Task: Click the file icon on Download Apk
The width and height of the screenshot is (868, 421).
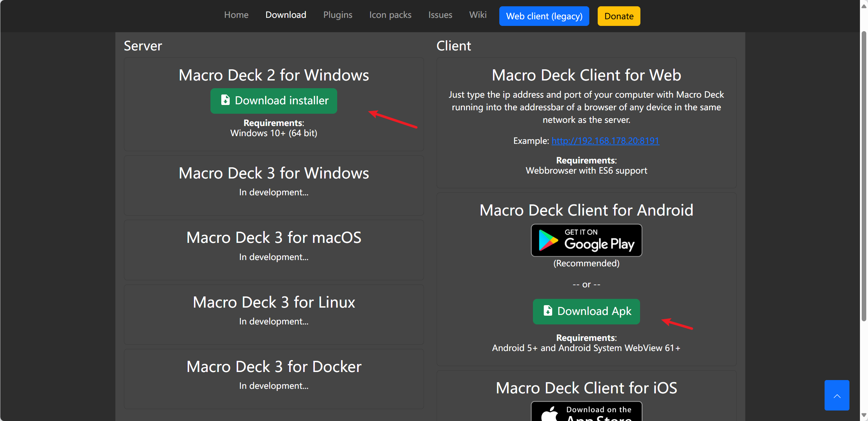Action: tap(548, 311)
